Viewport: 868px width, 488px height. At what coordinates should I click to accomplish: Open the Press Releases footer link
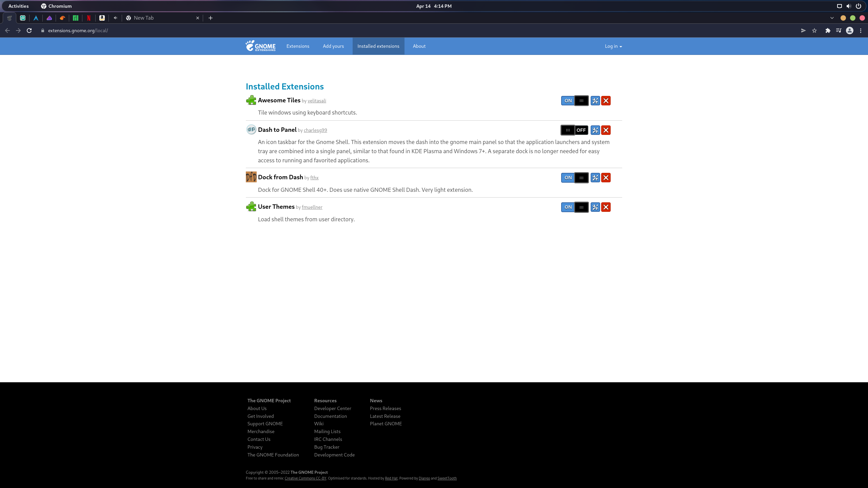pos(385,408)
